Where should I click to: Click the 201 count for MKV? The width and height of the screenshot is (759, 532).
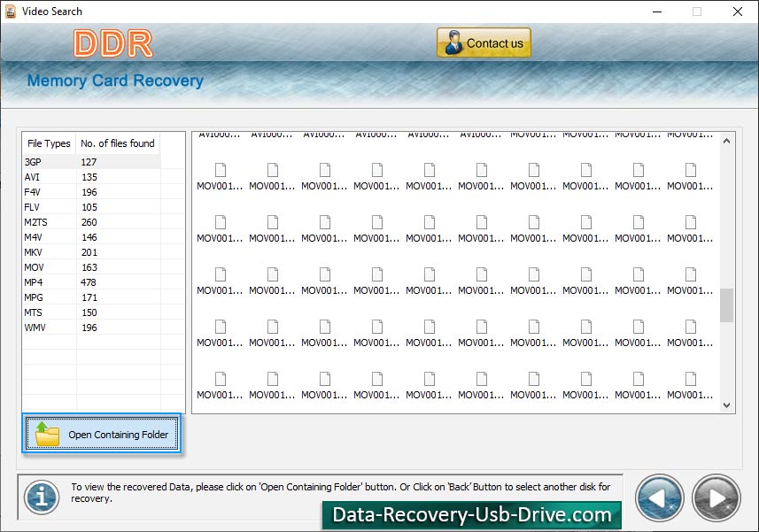(89, 252)
